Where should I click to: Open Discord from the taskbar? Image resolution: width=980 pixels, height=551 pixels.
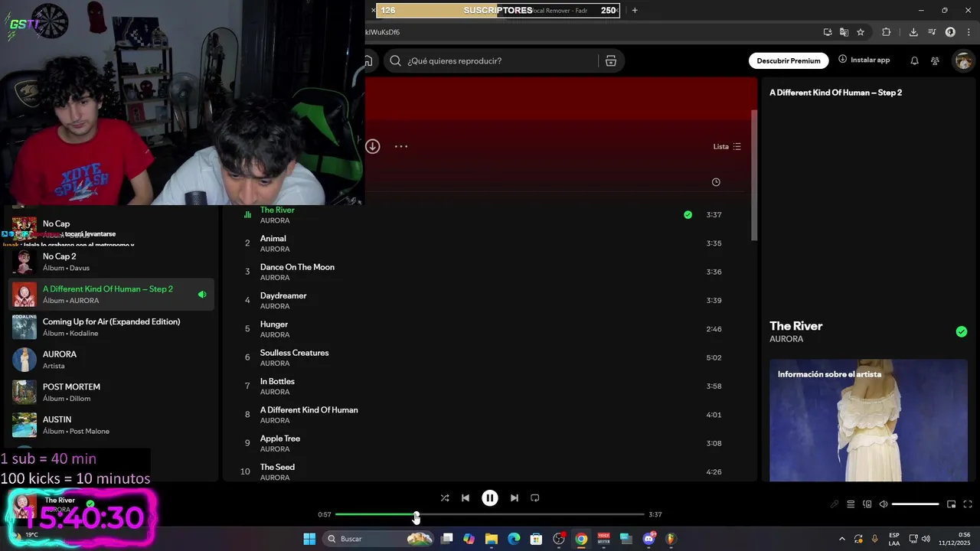(x=649, y=539)
